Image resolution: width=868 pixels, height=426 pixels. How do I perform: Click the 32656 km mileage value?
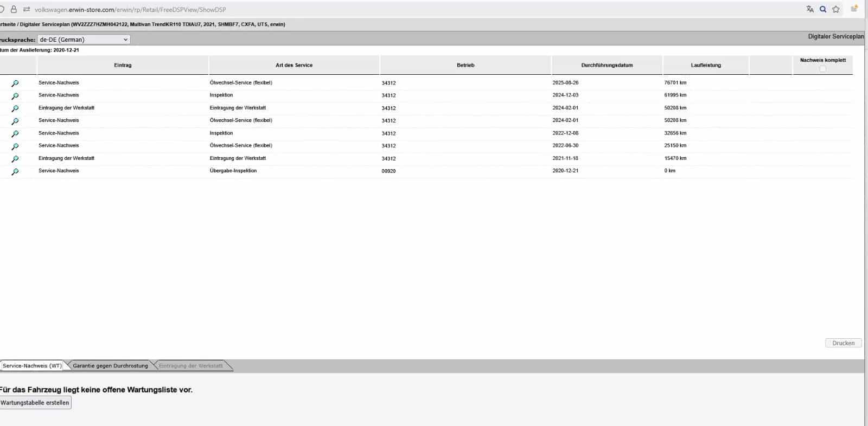[x=675, y=133]
